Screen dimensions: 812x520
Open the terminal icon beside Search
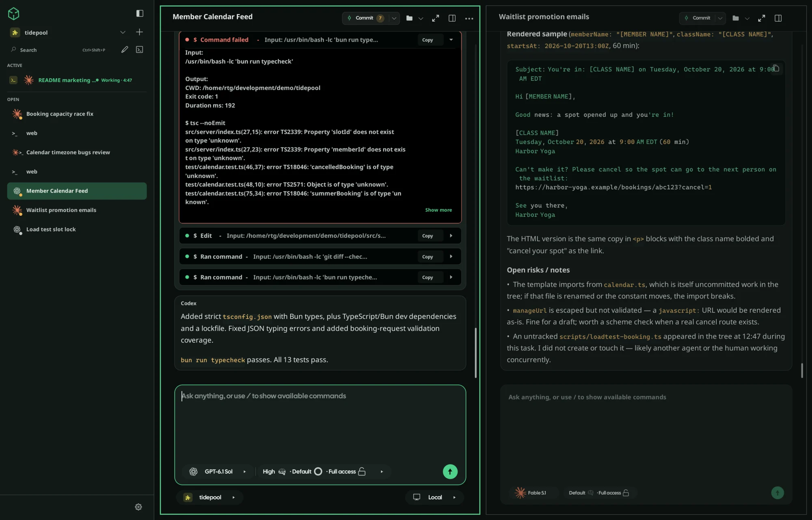tap(139, 49)
